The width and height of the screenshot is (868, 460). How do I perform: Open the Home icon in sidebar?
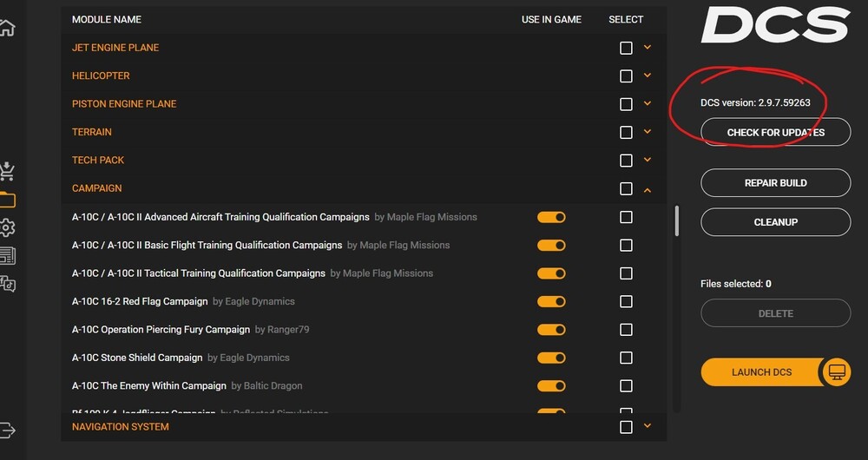click(x=6, y=27)
